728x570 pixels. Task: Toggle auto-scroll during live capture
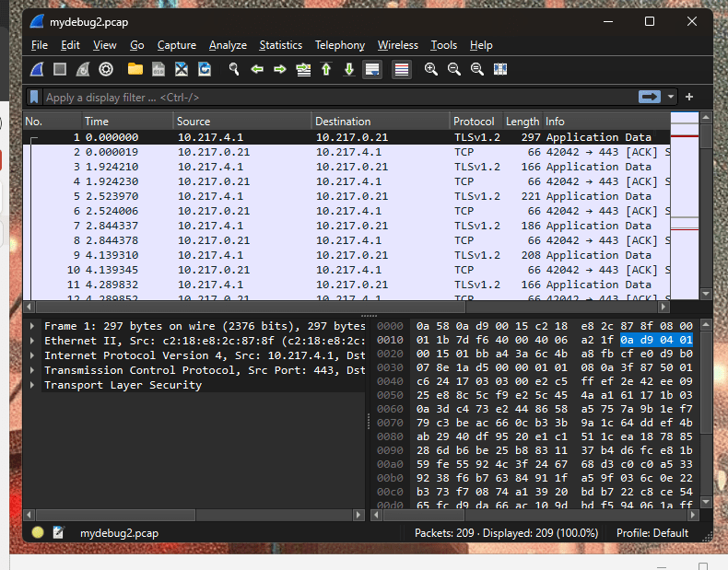point(372,70)
